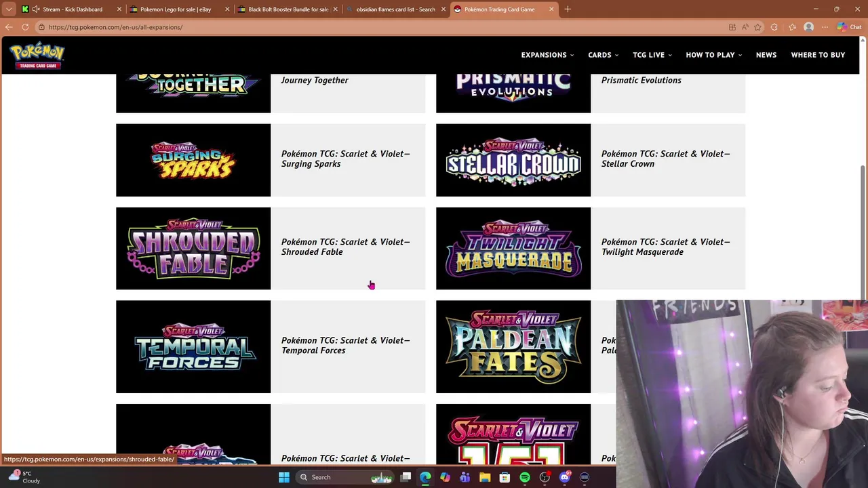Expand the TCG LIVE menu
The height and width of the screenshot is (488, 868).
pyautogui.click(x=652, y=55)
